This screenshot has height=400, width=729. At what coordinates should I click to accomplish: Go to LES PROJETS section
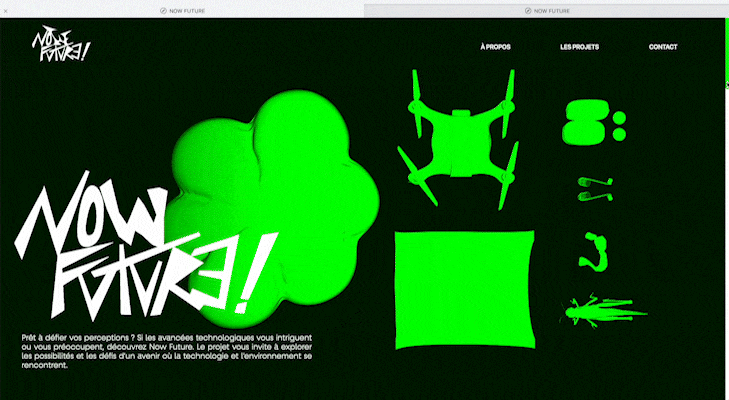pyautogui.click(x=579, y=47)
